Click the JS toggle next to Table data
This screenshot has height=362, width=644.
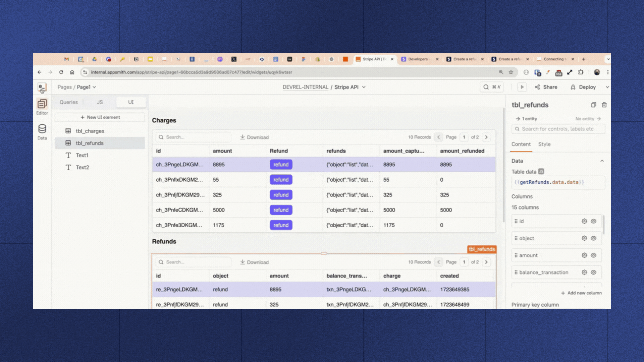[x=540, y=172]
